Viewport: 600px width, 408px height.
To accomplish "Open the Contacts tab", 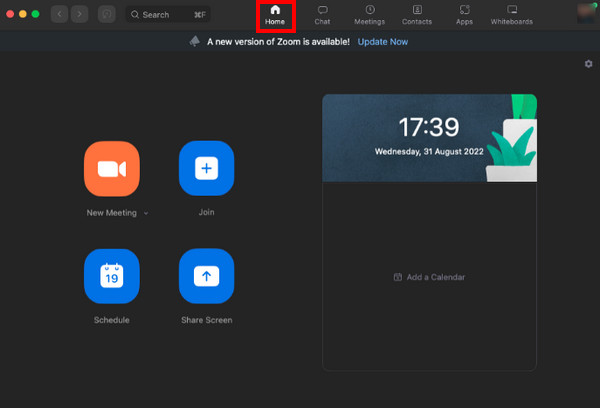I will click(417, 15).
